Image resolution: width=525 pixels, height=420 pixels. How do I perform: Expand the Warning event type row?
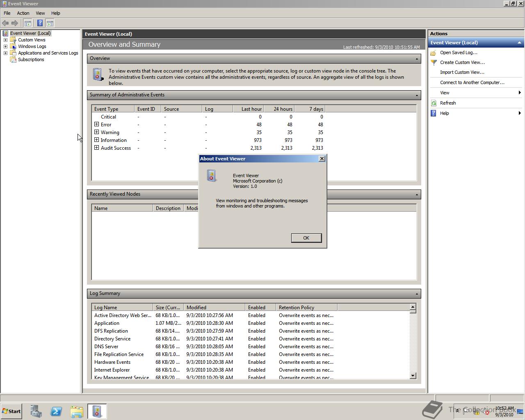click(x=96, y=132)
